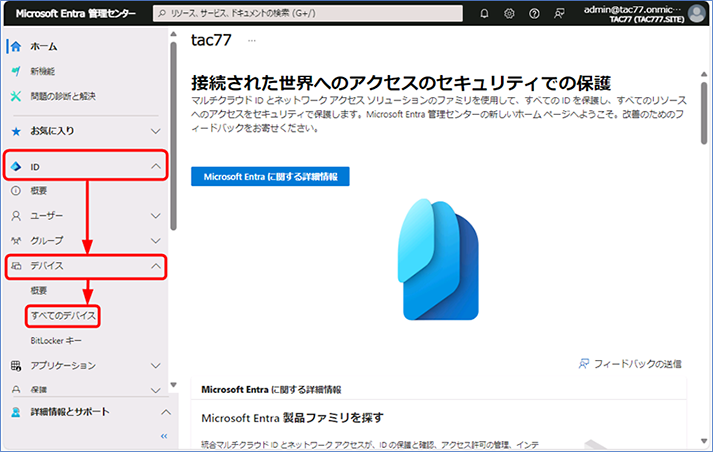Open the notifications bell icon

[x=484, y=14]
